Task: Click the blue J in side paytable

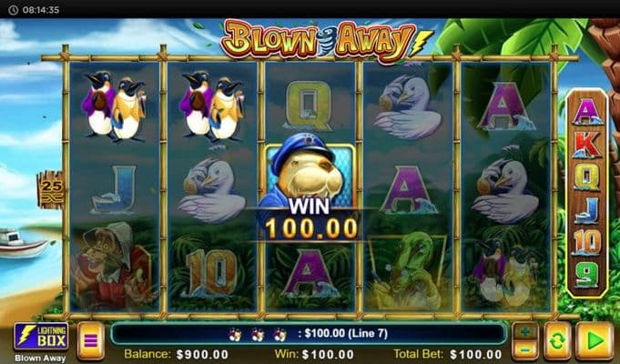Action: [x=587, y=210]
